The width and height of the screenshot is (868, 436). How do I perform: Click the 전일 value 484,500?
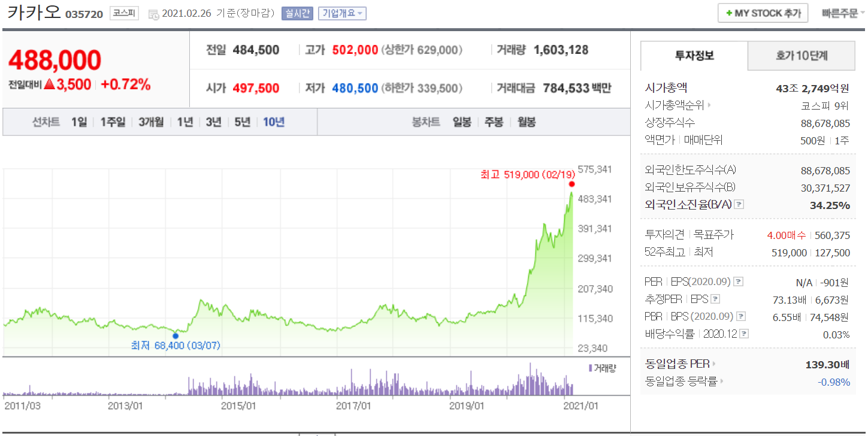(x=256, y=50)
